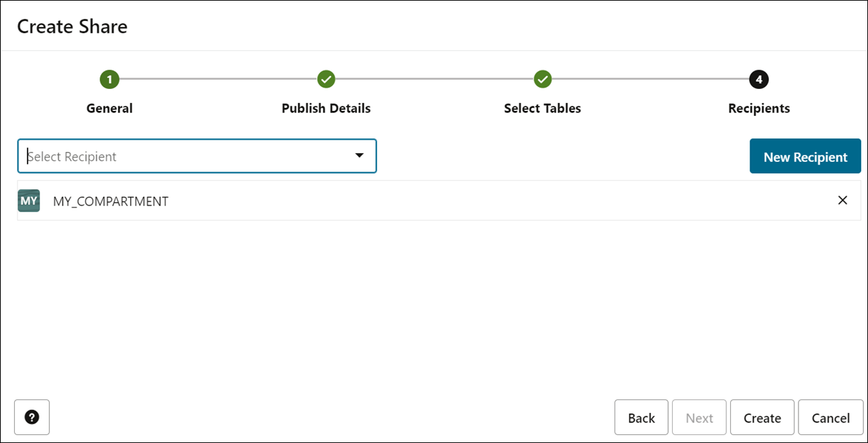
Task: Click the Create Share dialog title
Action: 72,27
